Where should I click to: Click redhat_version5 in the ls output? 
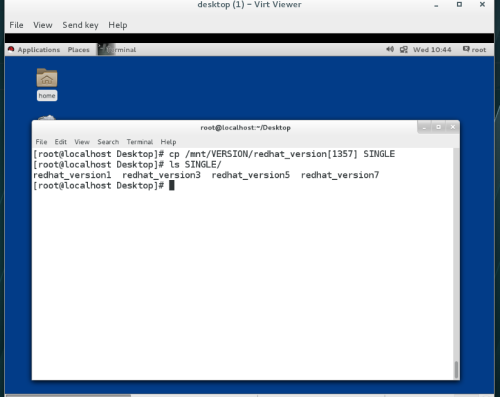point(251,175)
